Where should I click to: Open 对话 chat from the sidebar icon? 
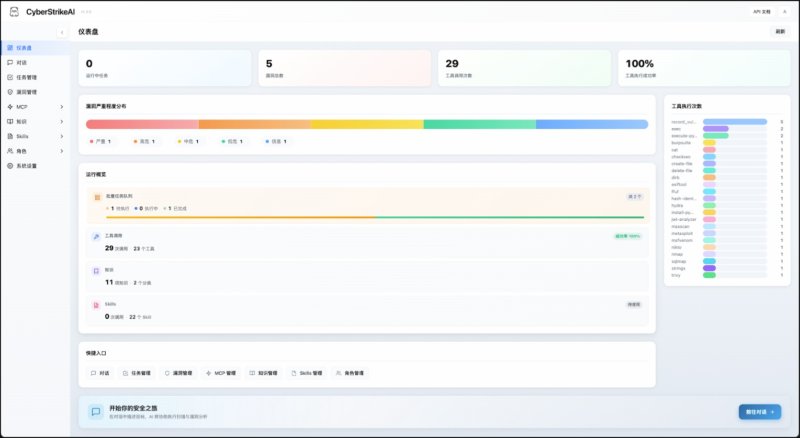point(9,62)
